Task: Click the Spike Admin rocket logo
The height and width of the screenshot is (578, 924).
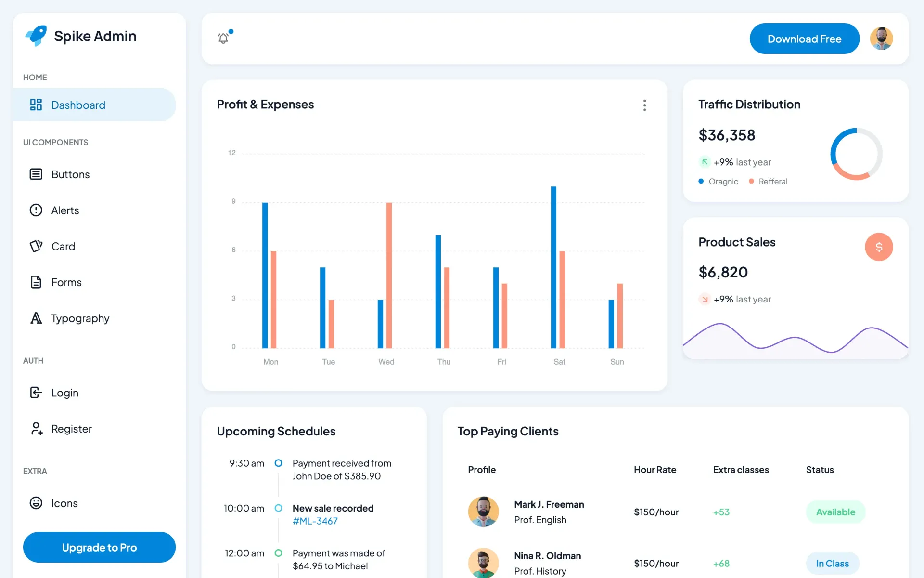Action: coord(36,36)
